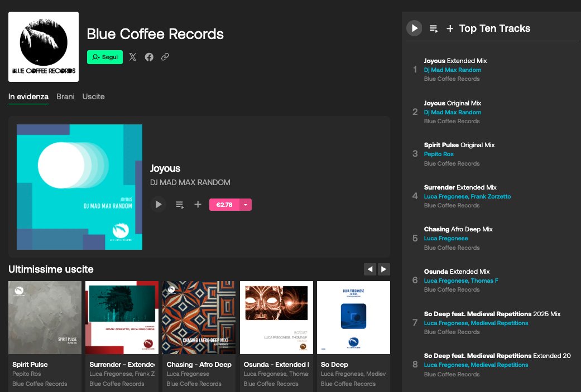581x392 pixels.
Task: Buy Joyous for €2.78
Action: tap(224, 205)
